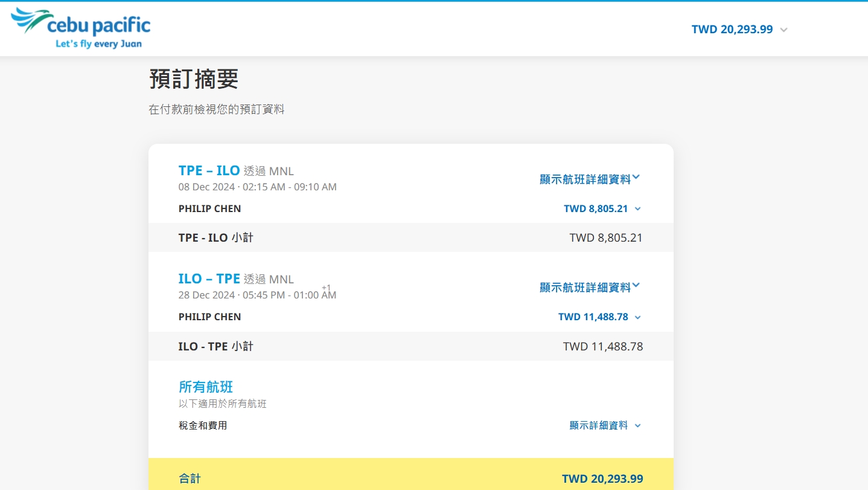Click the ILO - TPE 小計 subtotal row
This screenshot has width=868, height=490.
(215, 346)
